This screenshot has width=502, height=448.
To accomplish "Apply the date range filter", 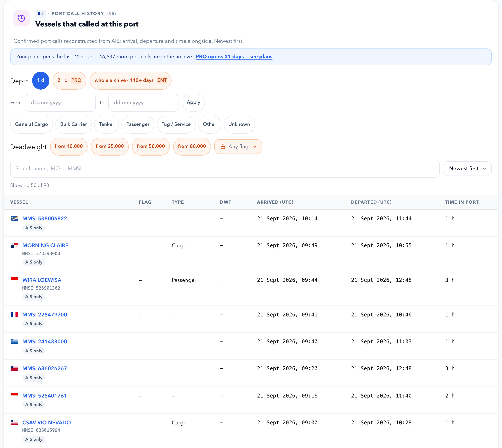I will coord(193,103).
